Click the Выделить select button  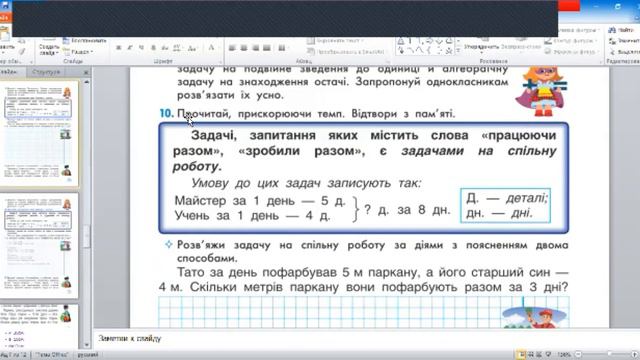(x=624, y=52)
